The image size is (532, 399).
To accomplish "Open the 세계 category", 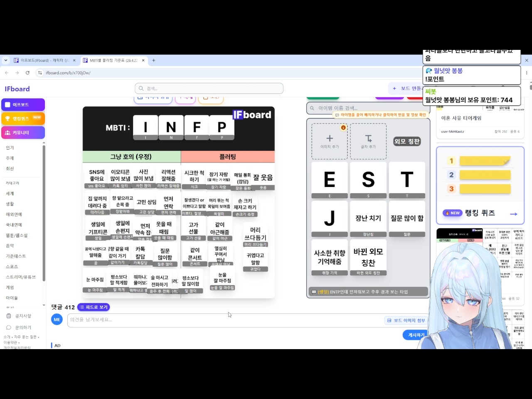I will (10, 194).
